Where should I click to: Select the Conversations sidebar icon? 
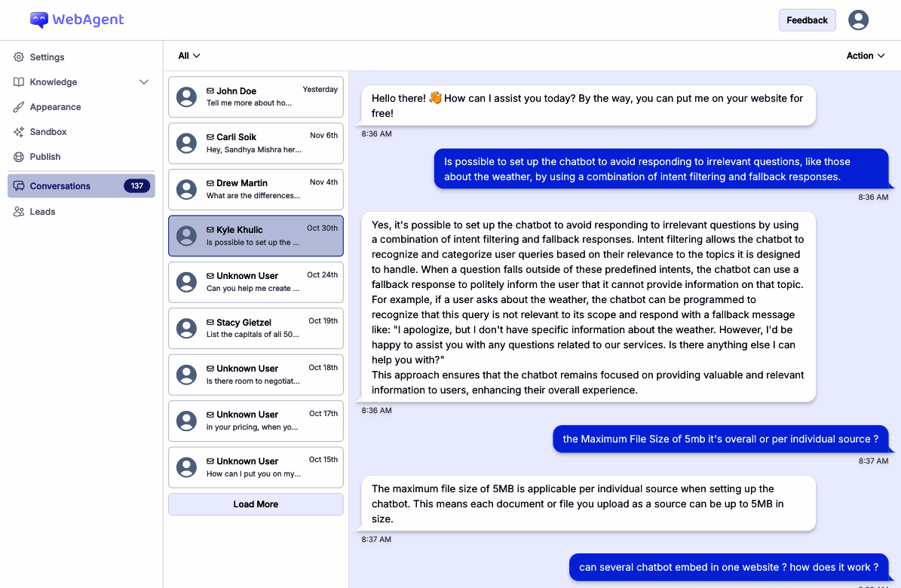18,185
